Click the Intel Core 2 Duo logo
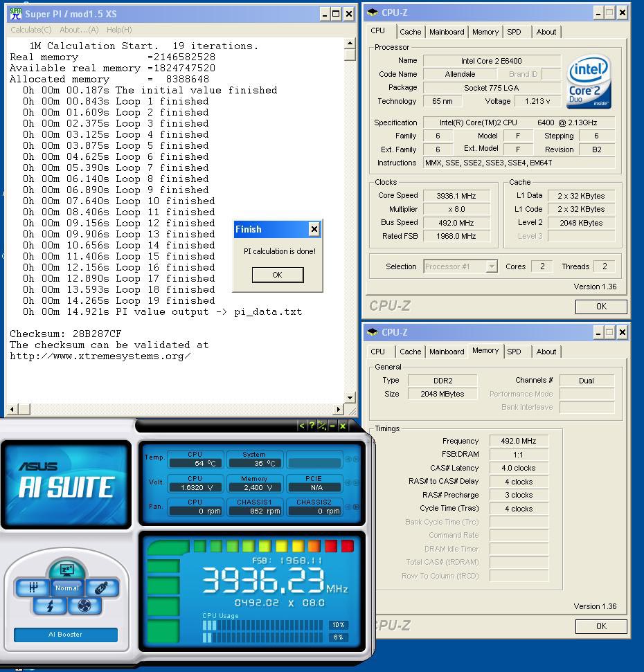The height and width of the screenshot is (672, 644). pyautogui.click(x=589, y=82)
